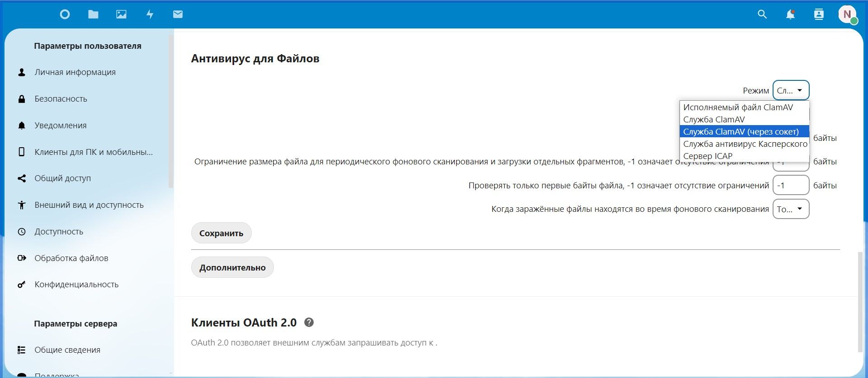Image resolution: width=868 pixels, height=378 pixels.
Task: Expand the Дополнительно section
Action: [x=232, y=267]
